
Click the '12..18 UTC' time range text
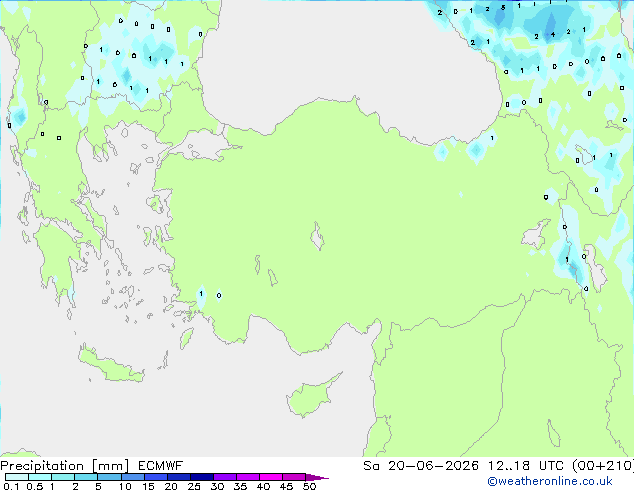tap(525, 465)
